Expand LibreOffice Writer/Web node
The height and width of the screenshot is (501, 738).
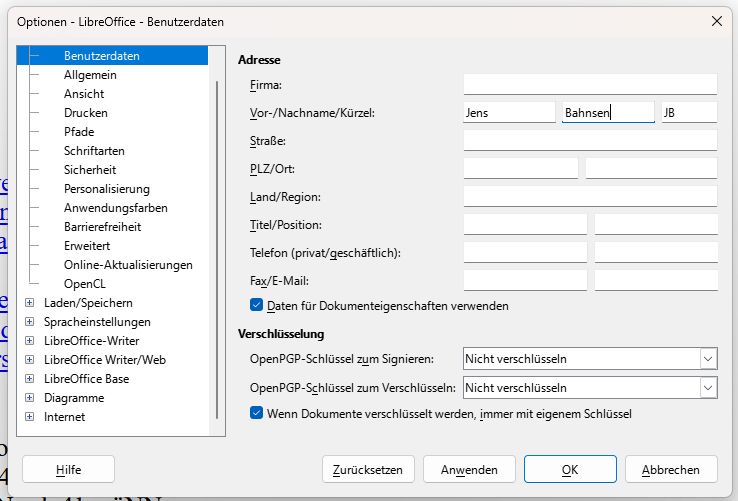(x=29, y=359)
